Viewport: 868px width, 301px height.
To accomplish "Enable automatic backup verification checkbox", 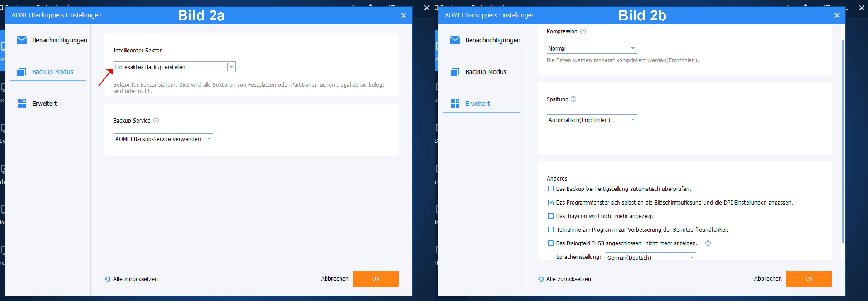I will pyautogui.click(x=551, y=189).
